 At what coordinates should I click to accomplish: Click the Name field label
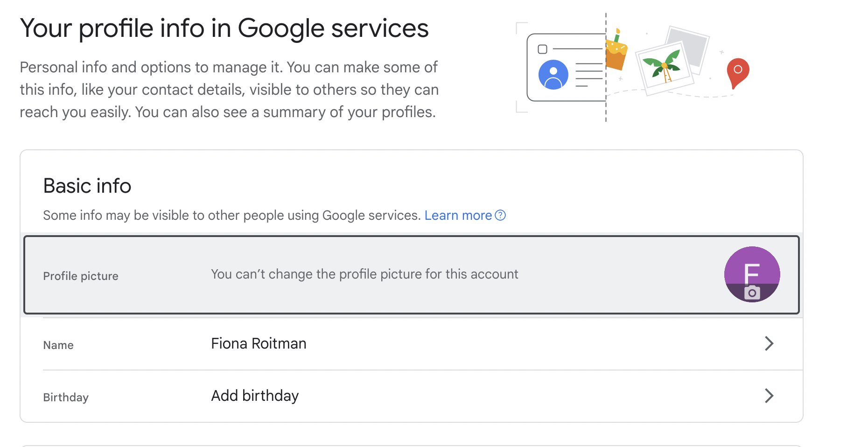(58, 345)
